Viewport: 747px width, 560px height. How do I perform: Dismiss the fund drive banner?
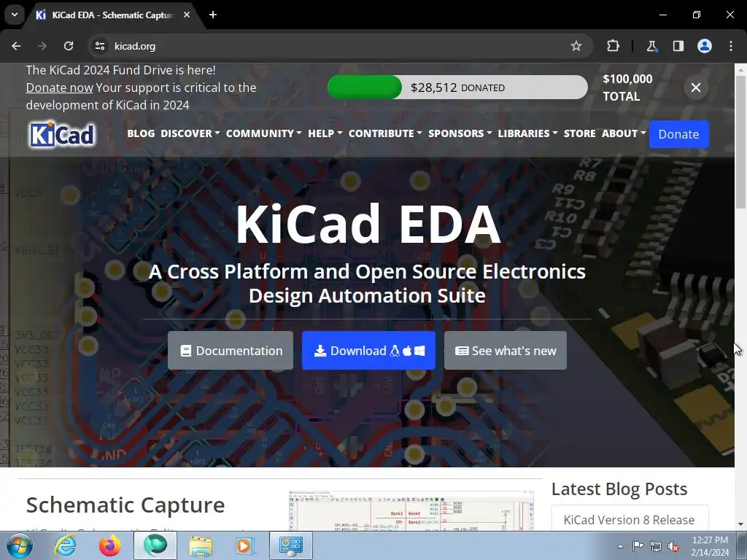click(696, 87)
